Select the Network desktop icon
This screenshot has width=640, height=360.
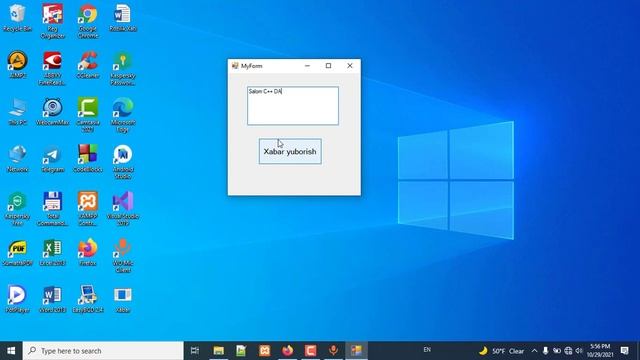[x=17, y=158]
